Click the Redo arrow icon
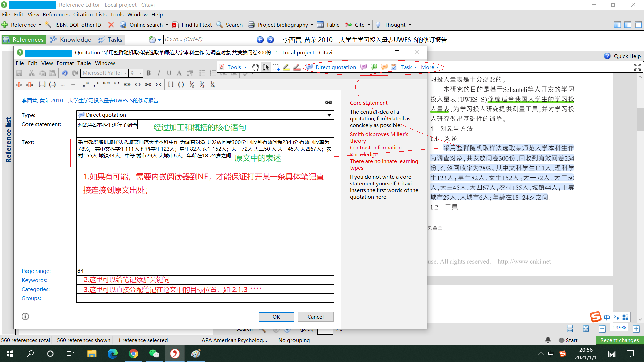This screenshot has height=362, width=644. tap(75, 73)
